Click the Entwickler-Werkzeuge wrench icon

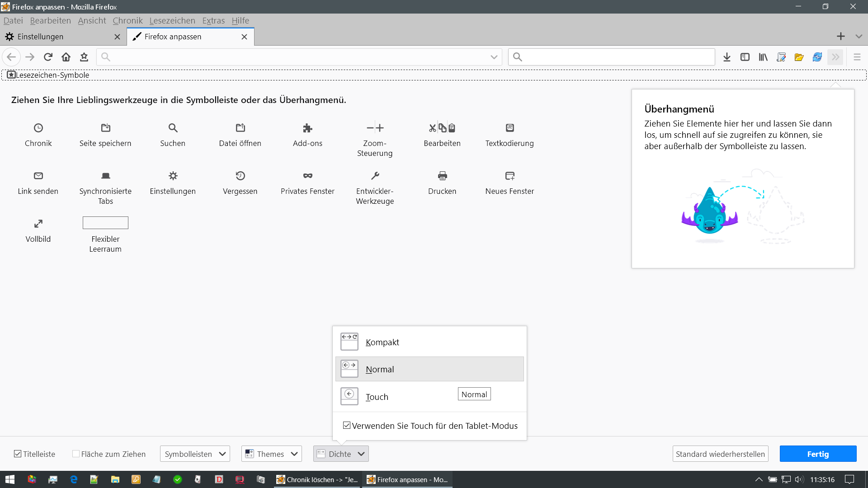coord(375,176)
